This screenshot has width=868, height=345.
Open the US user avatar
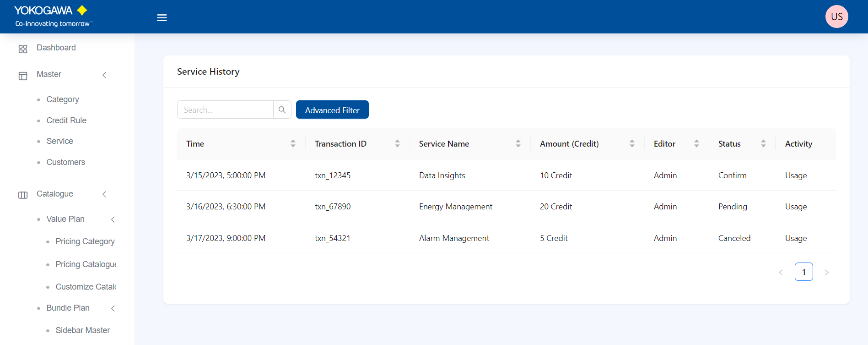836,16
